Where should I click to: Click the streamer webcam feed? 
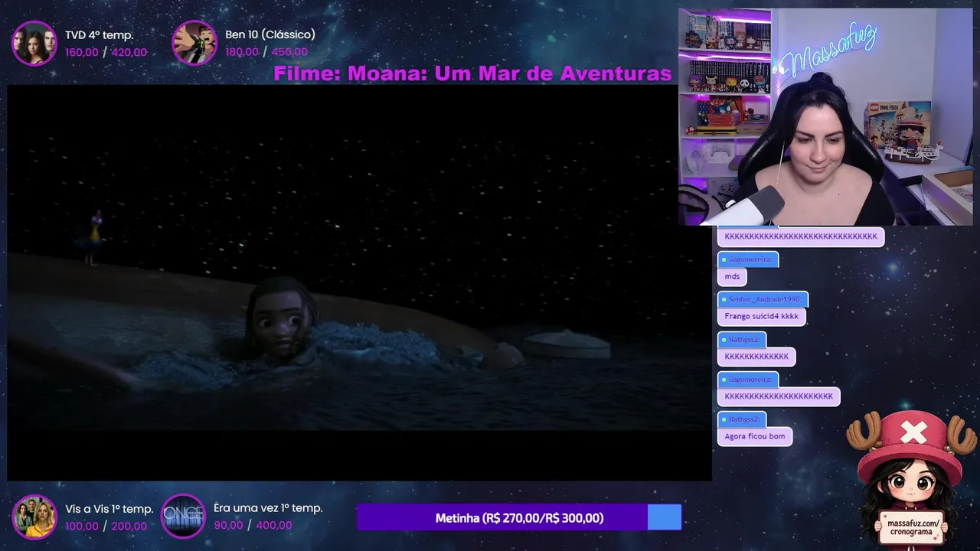pyautogui.click(x=825, y=117)
